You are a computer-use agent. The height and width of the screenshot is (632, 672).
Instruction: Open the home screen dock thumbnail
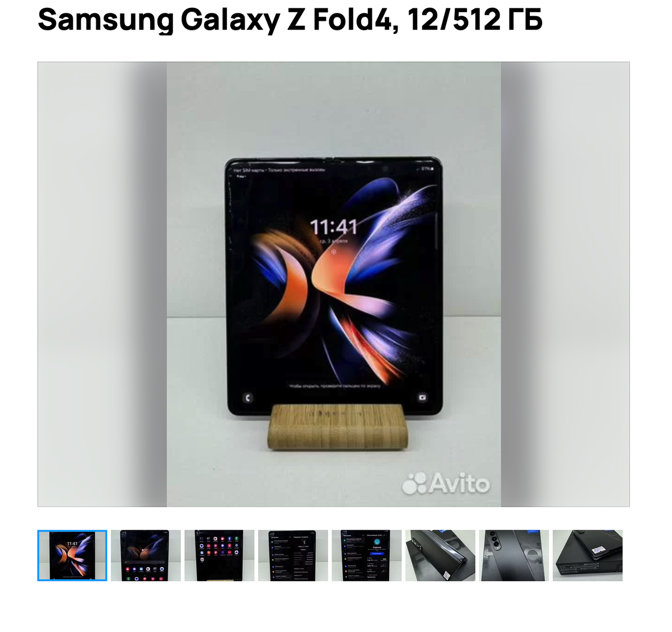point(146,555)
